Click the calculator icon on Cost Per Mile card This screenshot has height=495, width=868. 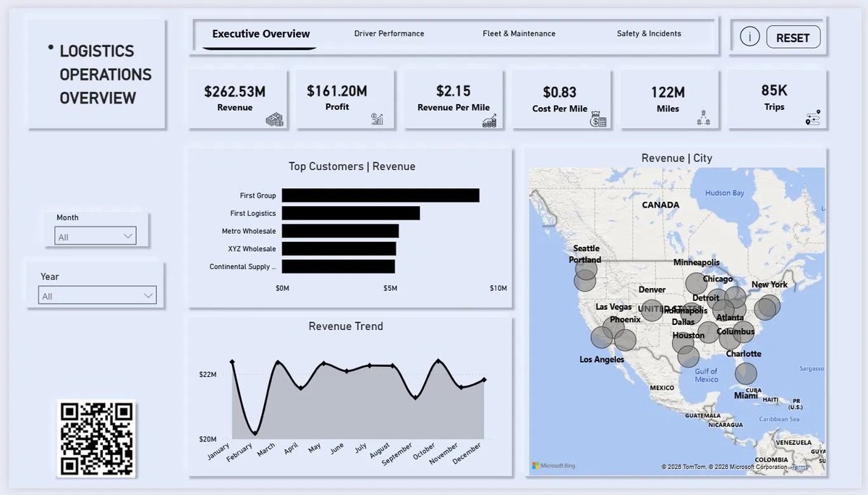click(x=598, y=119)
